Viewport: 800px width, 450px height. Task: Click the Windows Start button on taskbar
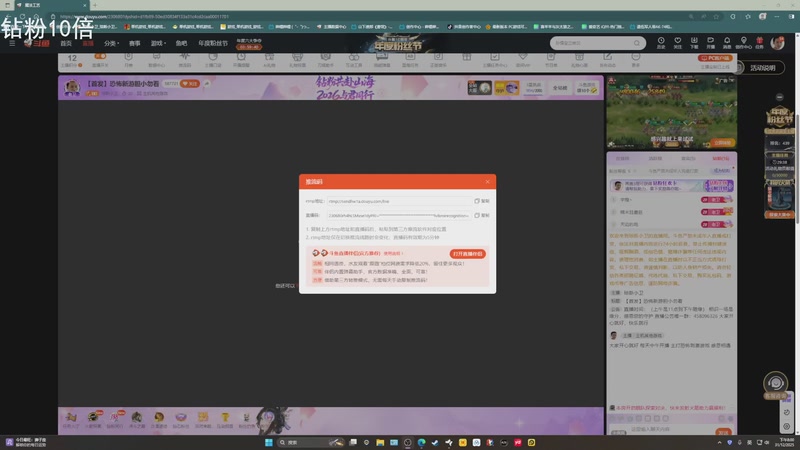268,442
